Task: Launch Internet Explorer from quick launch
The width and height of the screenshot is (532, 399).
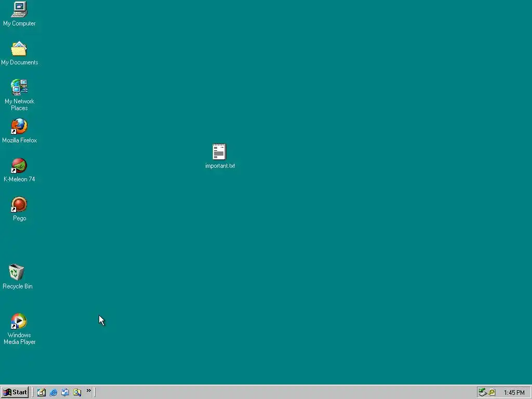Action: tap(54, 392)
